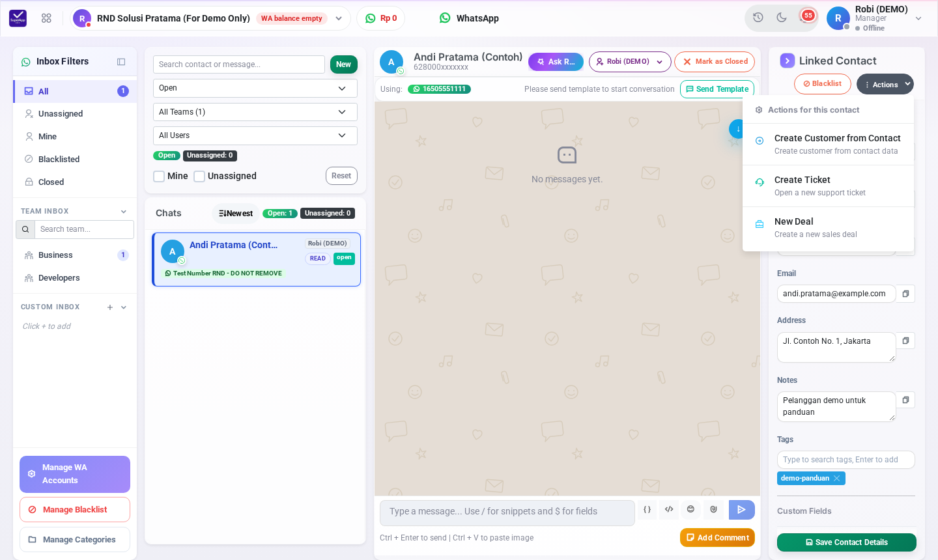Click the Send Template button

click(x=717, y=89)
